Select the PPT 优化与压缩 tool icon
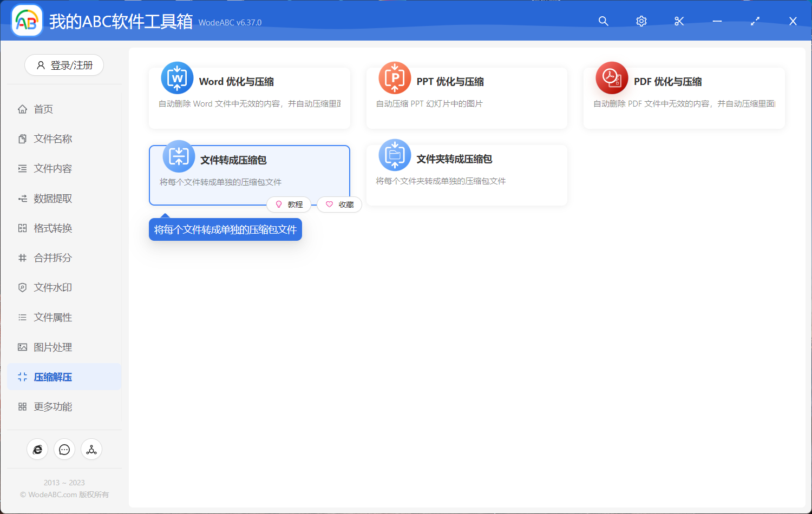Image resolution: width=812 pixels, height=514 pixels. (395, 78)
